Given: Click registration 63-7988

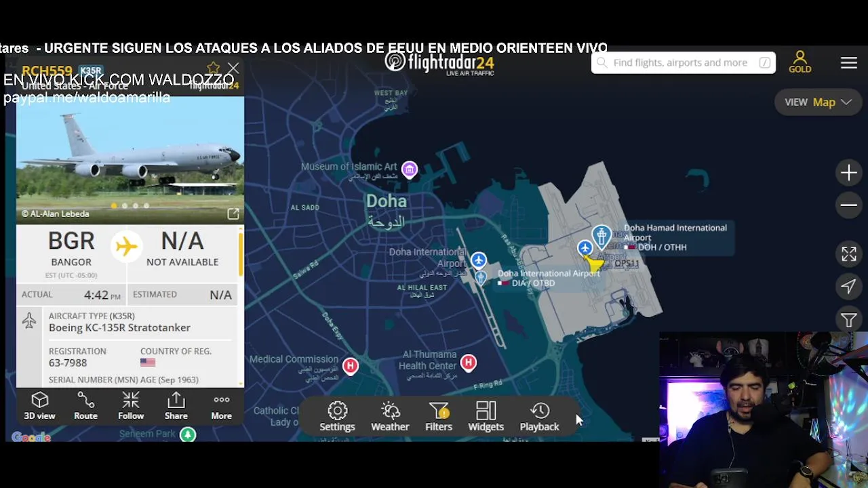Looking at the screenshot, I should (68, 363).
